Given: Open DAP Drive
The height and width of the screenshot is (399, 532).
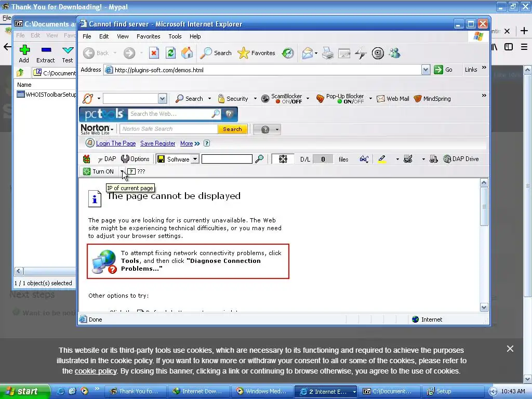Looking at the screenshot, I should pos(461,159).
